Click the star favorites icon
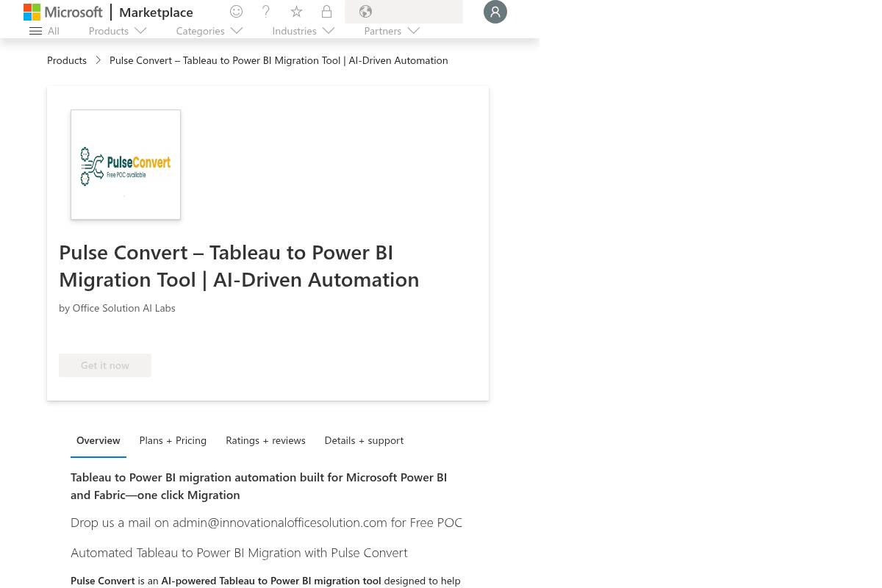Viewport: 882px width, 588px height. [296, 12]
